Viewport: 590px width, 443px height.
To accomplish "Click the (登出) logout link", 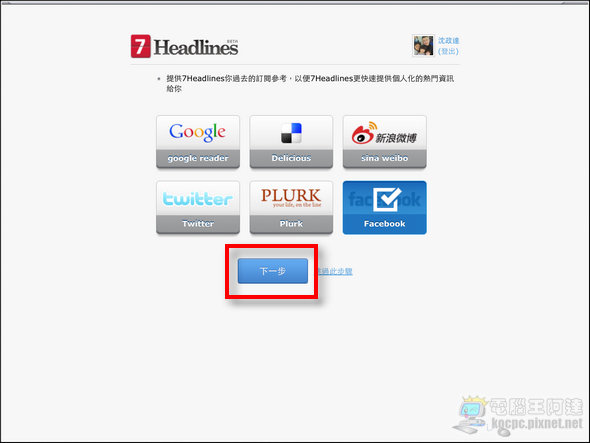I will (x=448, y=51).
